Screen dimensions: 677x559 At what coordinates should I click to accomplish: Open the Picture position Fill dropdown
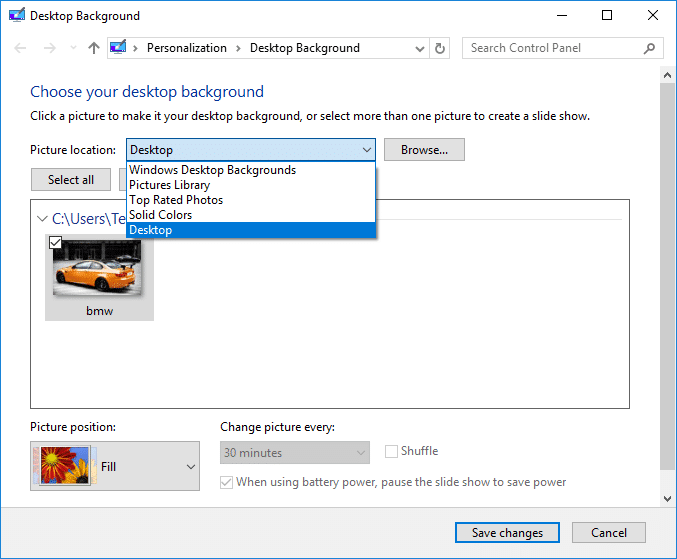115,466
